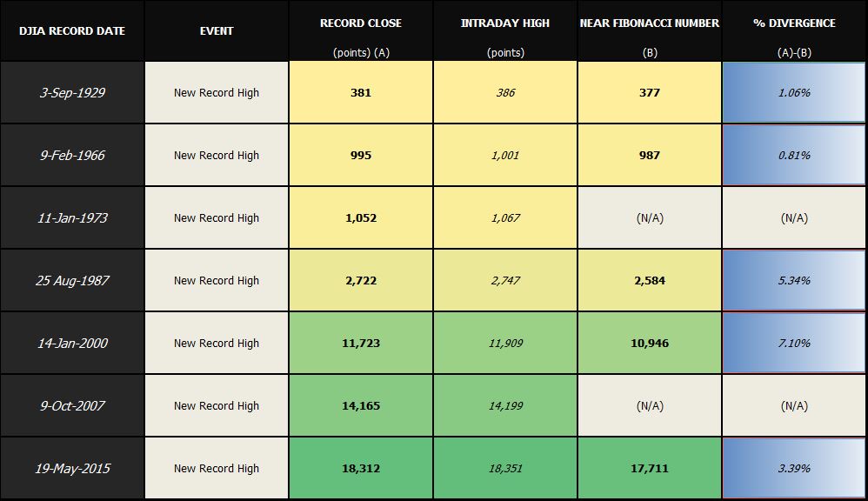Click the record close value 14,165
The height and width of the screenshot is (501, 868).
[361, 406]
